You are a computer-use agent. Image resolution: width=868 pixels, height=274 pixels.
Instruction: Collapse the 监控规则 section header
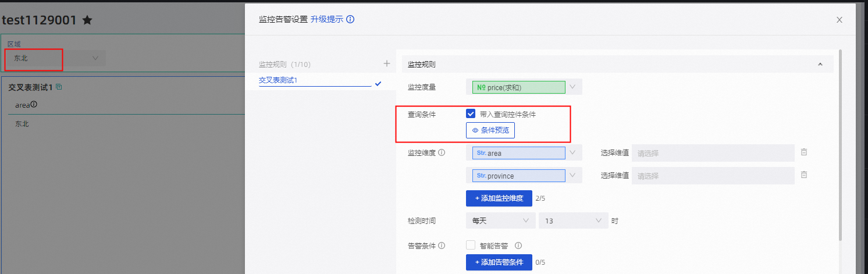[x=820, y=65]
